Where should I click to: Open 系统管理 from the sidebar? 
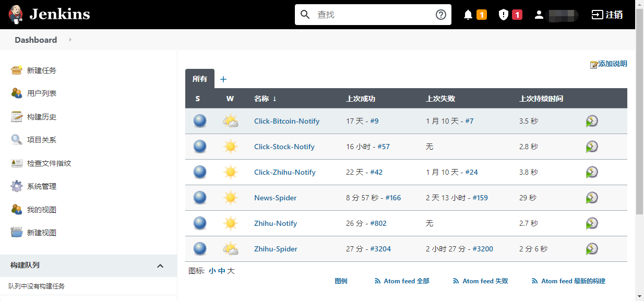(x=42, y=186)
